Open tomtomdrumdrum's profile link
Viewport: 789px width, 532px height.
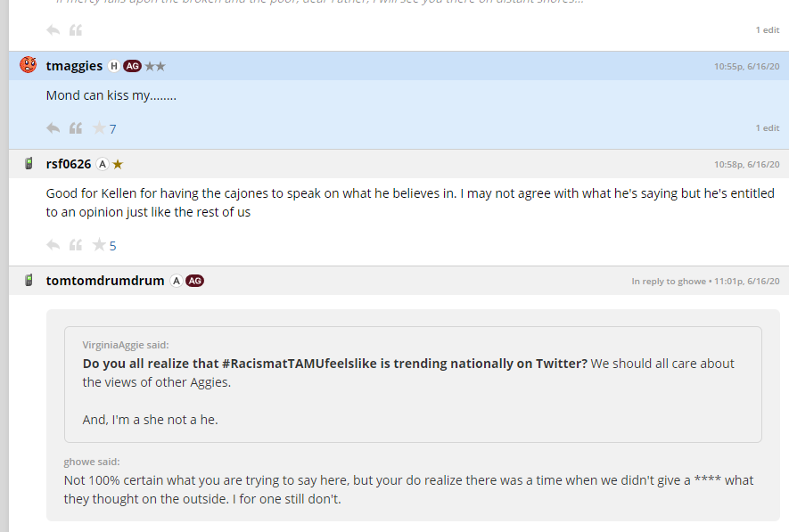coord(105,281)
